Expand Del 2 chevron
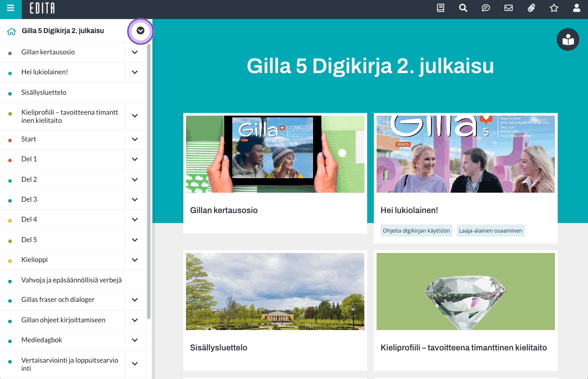This screenshot has height=379, width=588. point(135,180)
